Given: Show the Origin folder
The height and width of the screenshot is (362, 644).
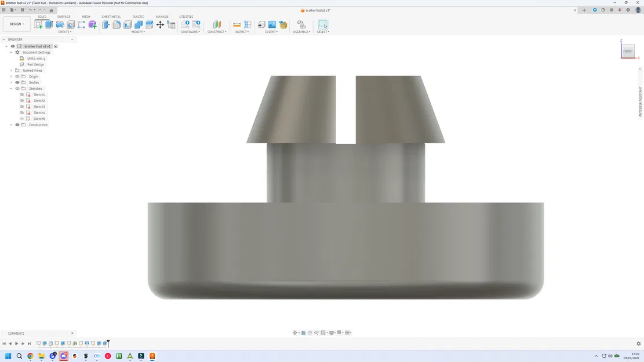Looking at the screenshot, I should coord(17,76).
